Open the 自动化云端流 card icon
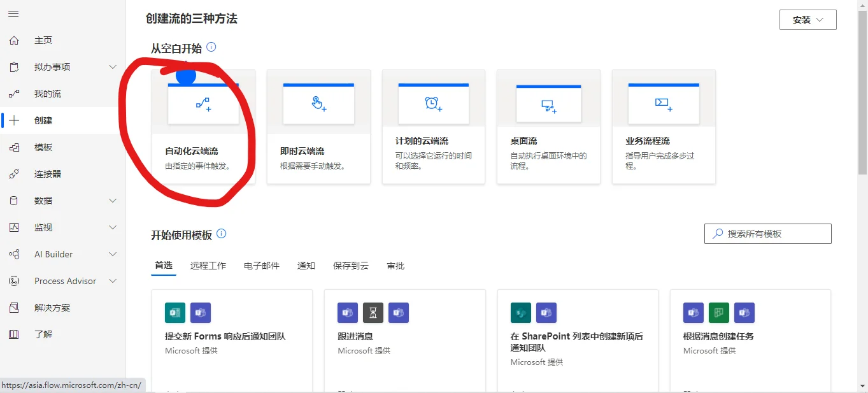The height and width of the screenshot is (393, 868). tap(203, 103)
